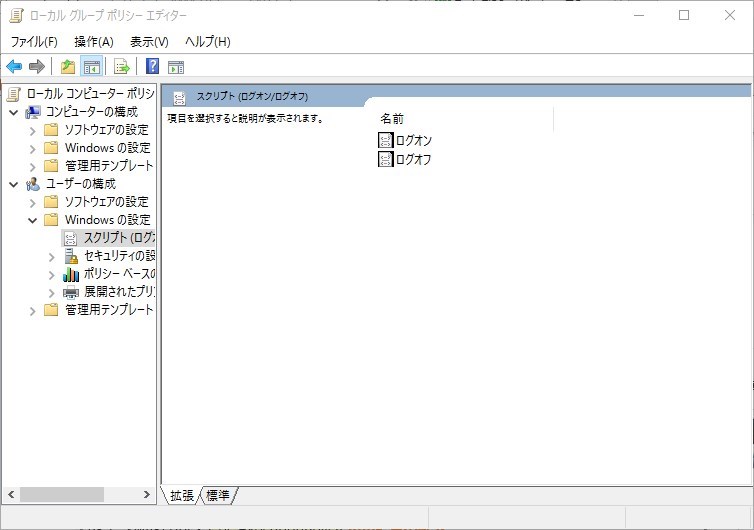The width and height of the screenshot is (754, 530).
Task: Close the policy editor window
Action: point(729,15)
